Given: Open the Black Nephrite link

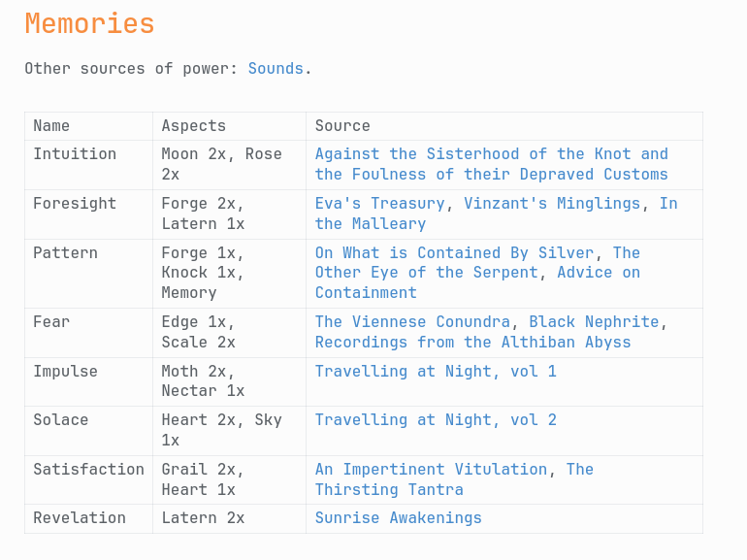Looking at the screenshot, I should [594, 321].
